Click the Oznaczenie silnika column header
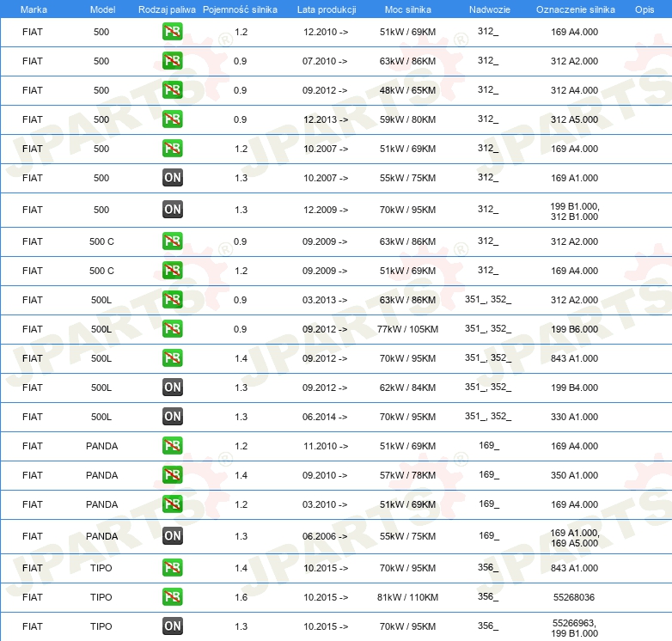 (575, 9)
